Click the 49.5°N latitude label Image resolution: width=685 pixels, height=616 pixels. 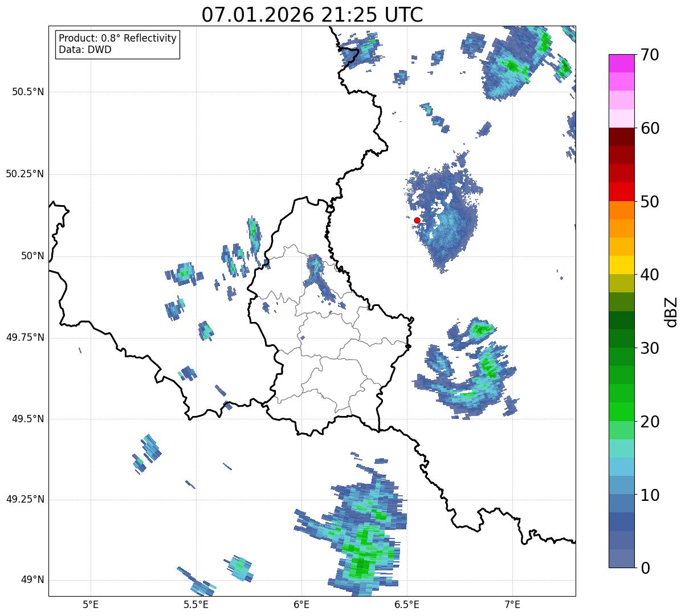(x=28, y=419)
